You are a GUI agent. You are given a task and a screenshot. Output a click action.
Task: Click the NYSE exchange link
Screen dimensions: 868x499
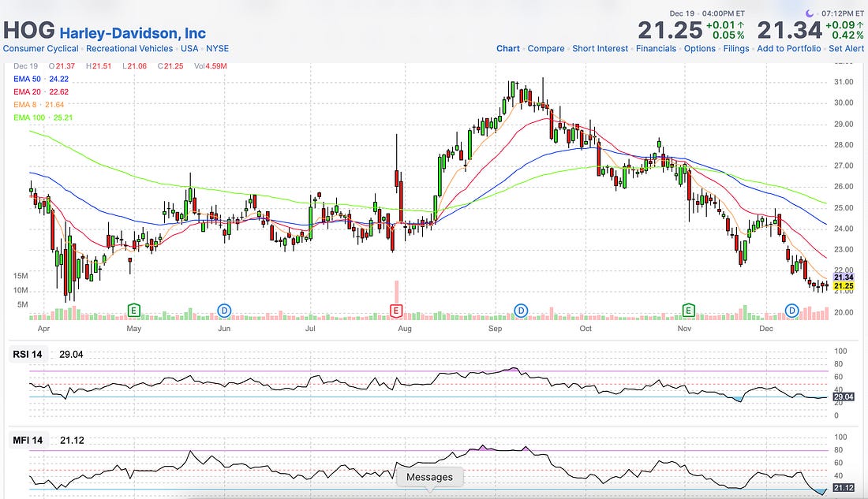[218, 49]
